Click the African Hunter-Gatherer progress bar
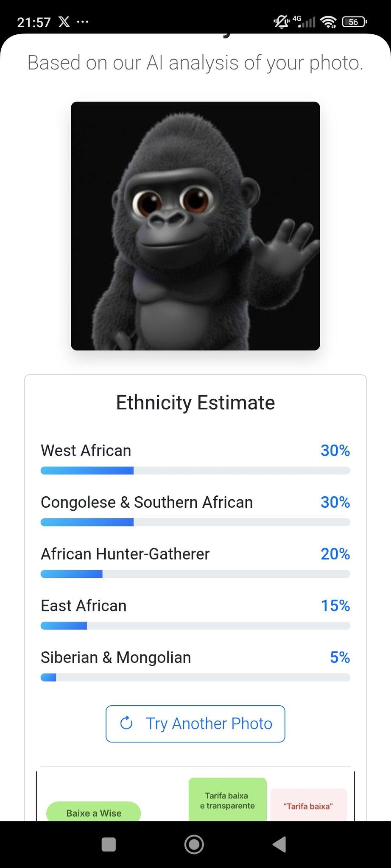Image resolution: width=391 pixels, height=868 pixels. click(195, 574)
